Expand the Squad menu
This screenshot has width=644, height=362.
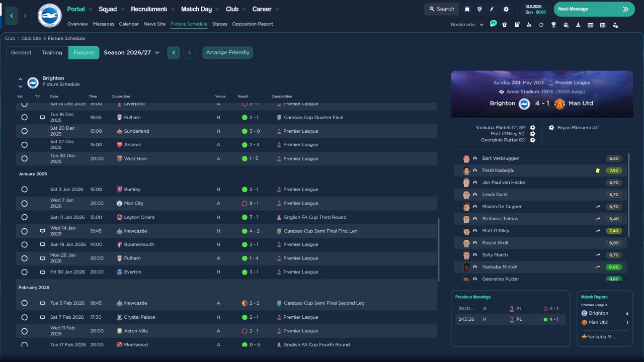coord(111,9)
